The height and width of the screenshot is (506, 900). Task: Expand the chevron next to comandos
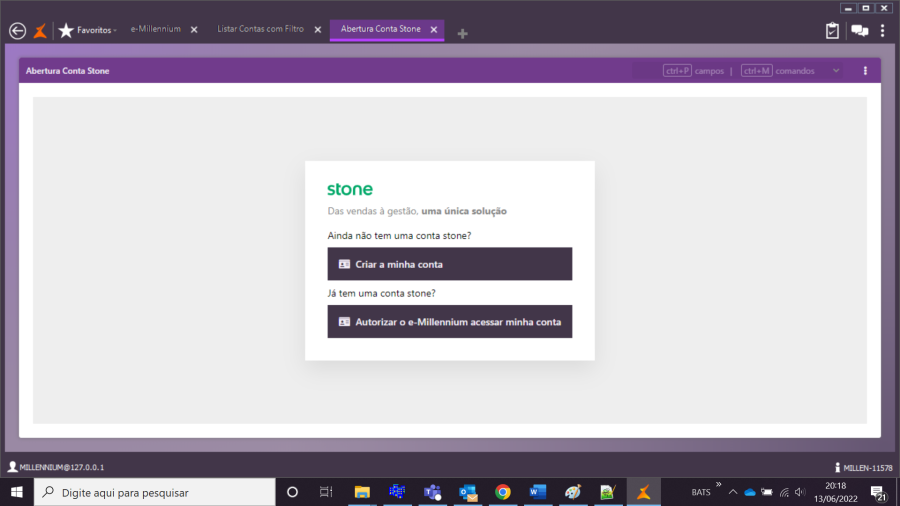(836, 71)
